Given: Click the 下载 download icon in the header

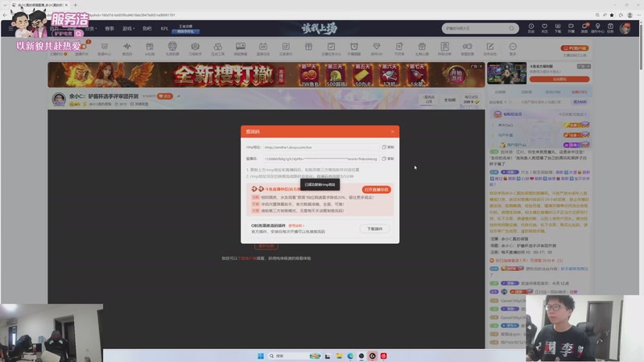Looking at the screenshot, I should click(x=557, y=28).
